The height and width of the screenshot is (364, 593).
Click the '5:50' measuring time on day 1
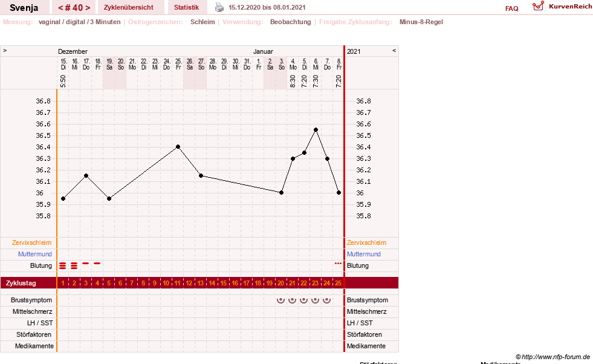(63, 81)
